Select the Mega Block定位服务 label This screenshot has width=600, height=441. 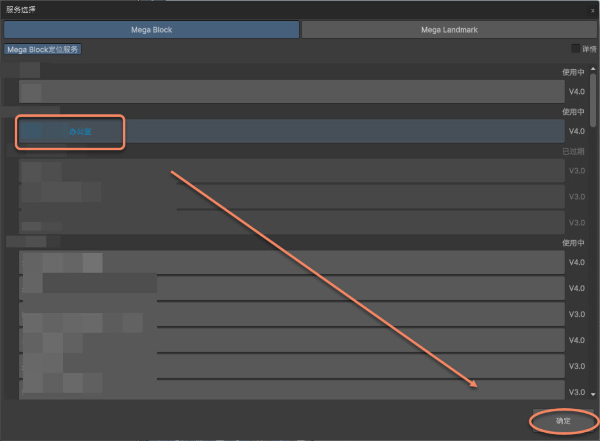click(x=44, y=49)
